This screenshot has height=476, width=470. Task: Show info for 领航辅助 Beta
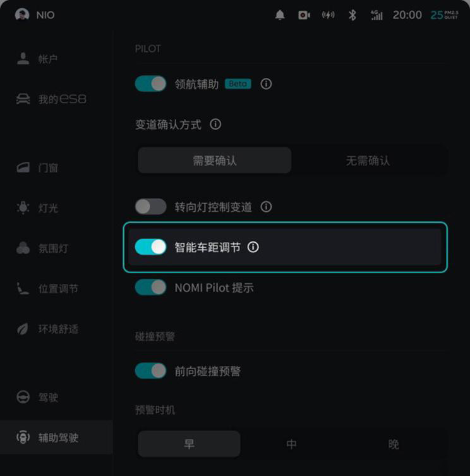point(266,84)
